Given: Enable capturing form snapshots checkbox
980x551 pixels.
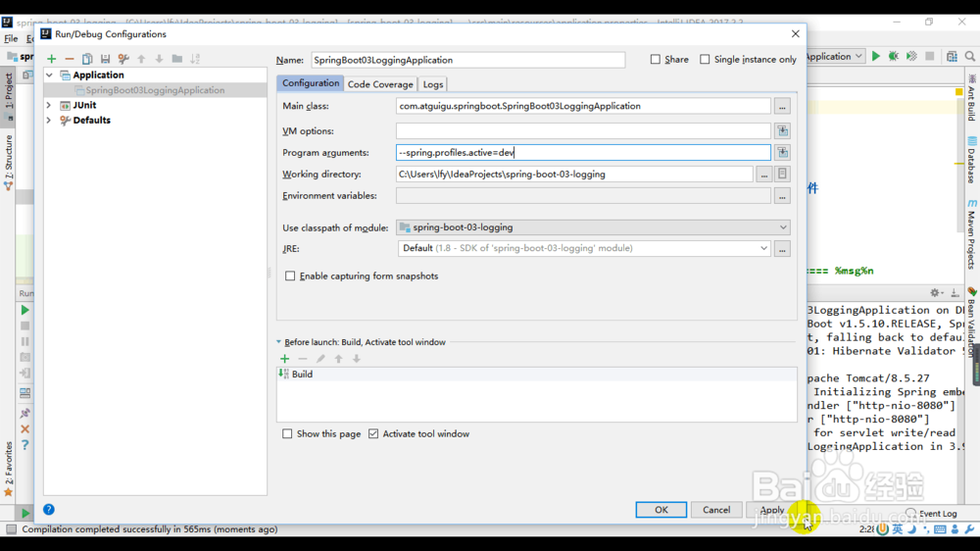Looking at the screenshot, I should coord(290,275).
